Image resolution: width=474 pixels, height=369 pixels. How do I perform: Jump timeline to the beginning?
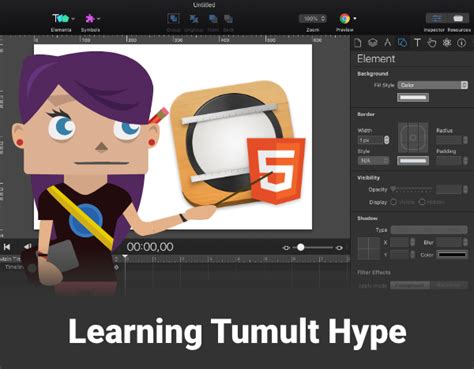tap(7, 247)
